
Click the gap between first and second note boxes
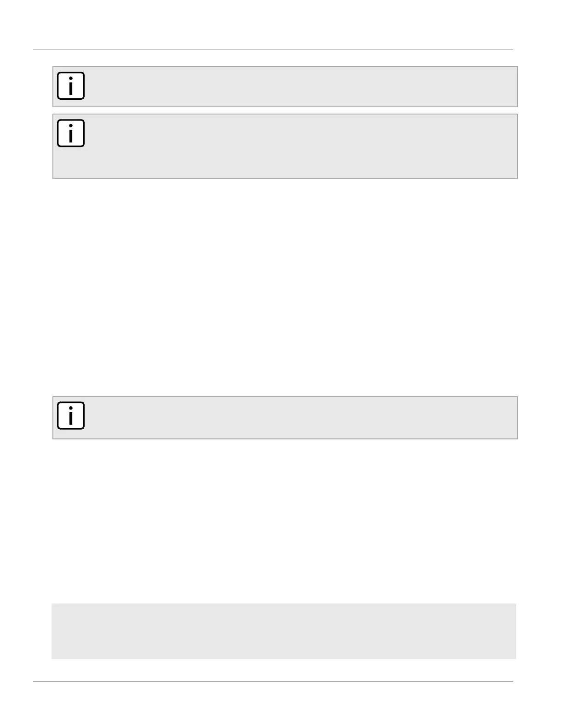click(x=285, y=110)
